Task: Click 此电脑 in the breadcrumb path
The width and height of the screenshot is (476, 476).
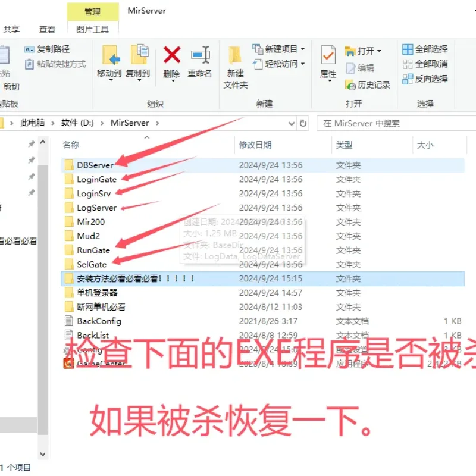Action: [32, 123]
